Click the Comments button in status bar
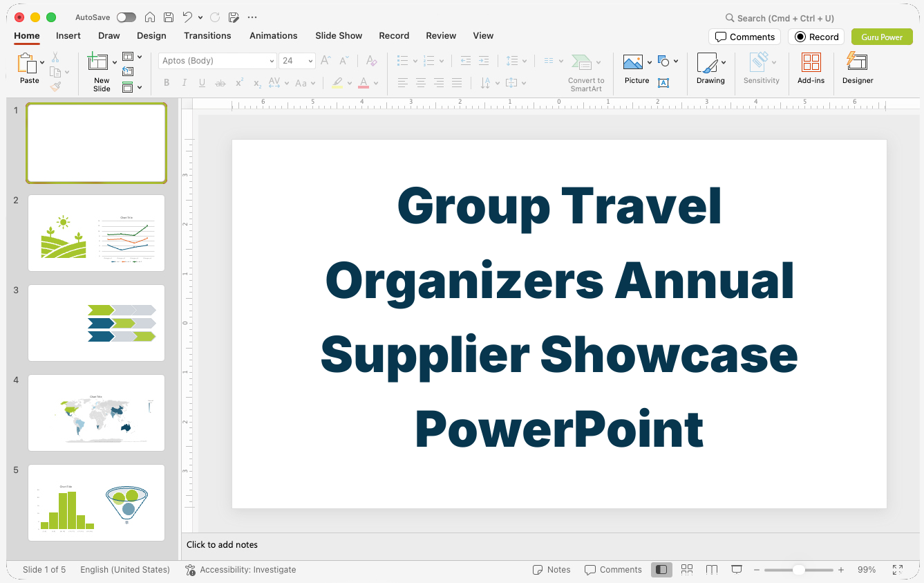Image resolution: width=924 pixels, height=583 pixels. pos(613,570)
